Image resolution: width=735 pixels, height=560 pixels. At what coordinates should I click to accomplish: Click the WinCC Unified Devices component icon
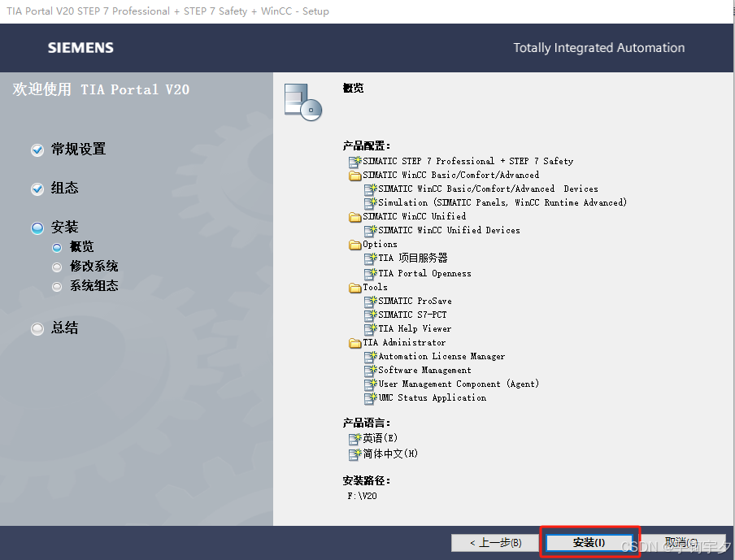click(370, 231)
